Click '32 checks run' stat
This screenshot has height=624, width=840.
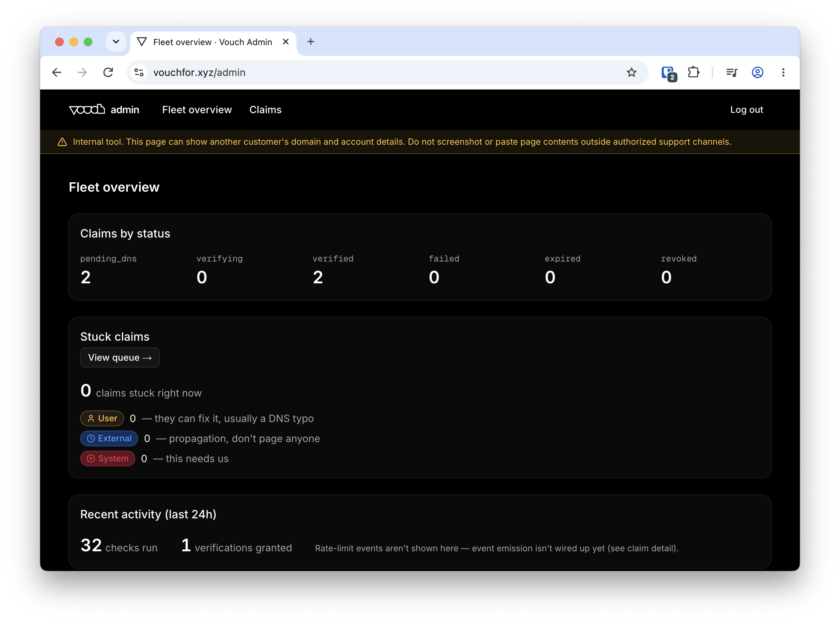pos(119,546)
